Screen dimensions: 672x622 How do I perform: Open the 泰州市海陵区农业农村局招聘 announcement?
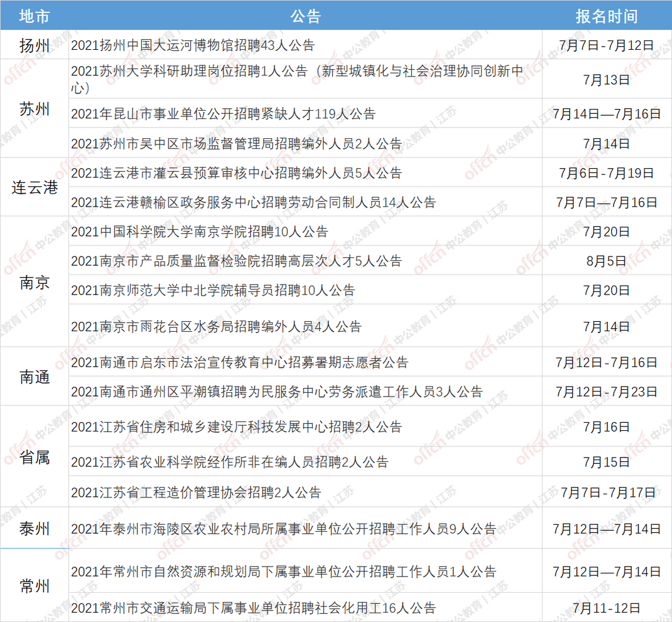(284, 529)
